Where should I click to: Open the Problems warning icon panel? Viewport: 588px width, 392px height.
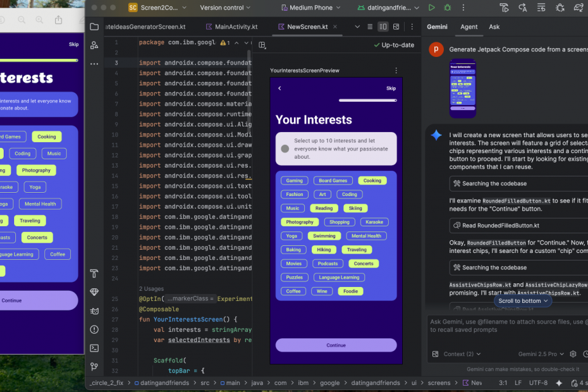click(94, 329)
